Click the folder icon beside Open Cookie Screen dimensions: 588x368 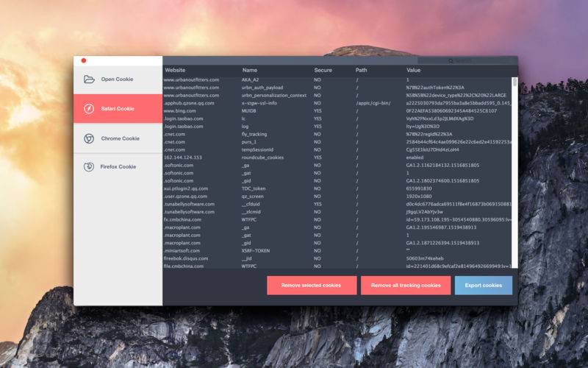click(89, 79)
